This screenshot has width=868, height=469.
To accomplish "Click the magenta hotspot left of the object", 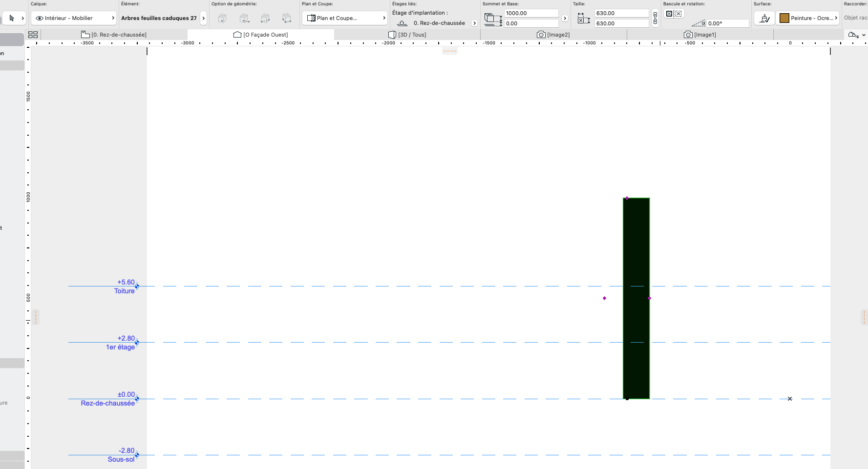I will [x=604, y=298].
